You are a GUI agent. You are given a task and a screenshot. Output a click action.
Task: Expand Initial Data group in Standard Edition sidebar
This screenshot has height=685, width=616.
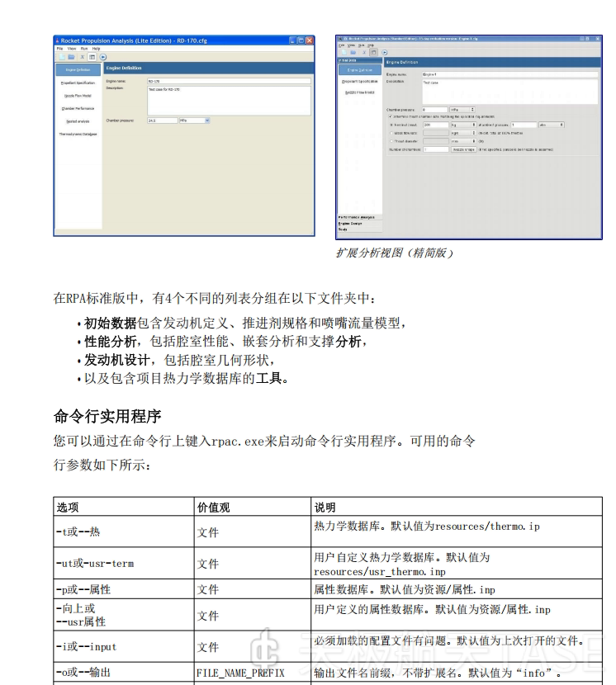360,61
